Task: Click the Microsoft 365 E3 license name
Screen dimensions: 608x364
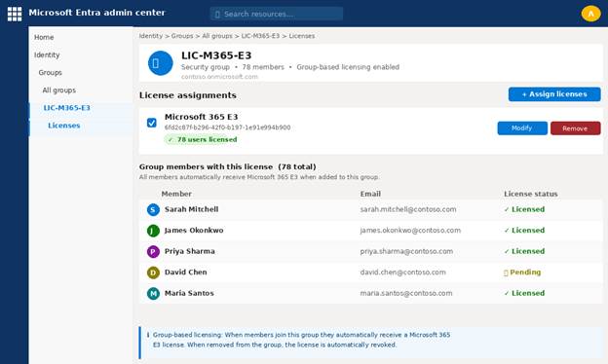Action: pos(201,117)
